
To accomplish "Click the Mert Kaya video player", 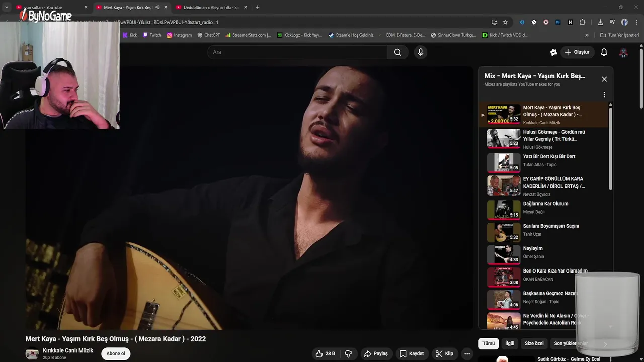I will pyautogui.click(x=250, y=198).
